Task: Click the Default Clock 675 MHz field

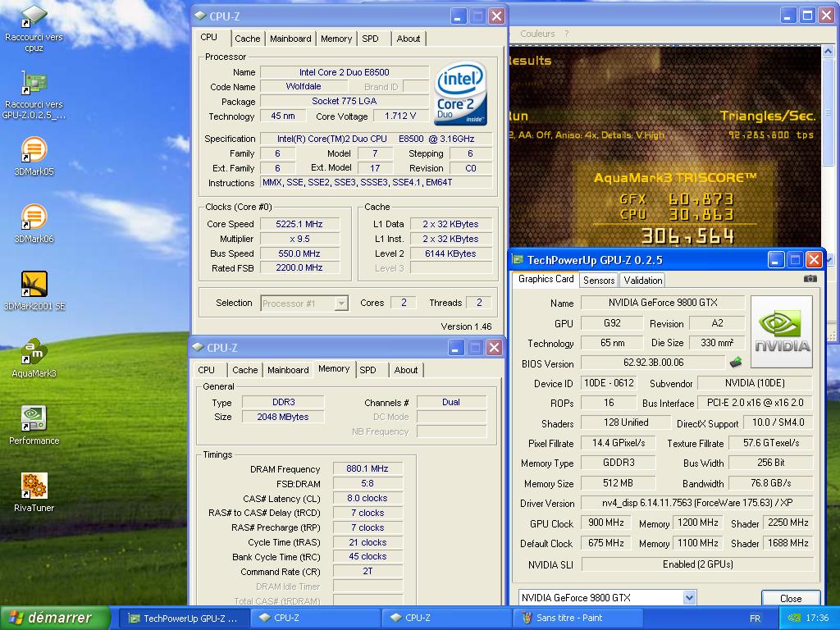Action: [605, 543]
